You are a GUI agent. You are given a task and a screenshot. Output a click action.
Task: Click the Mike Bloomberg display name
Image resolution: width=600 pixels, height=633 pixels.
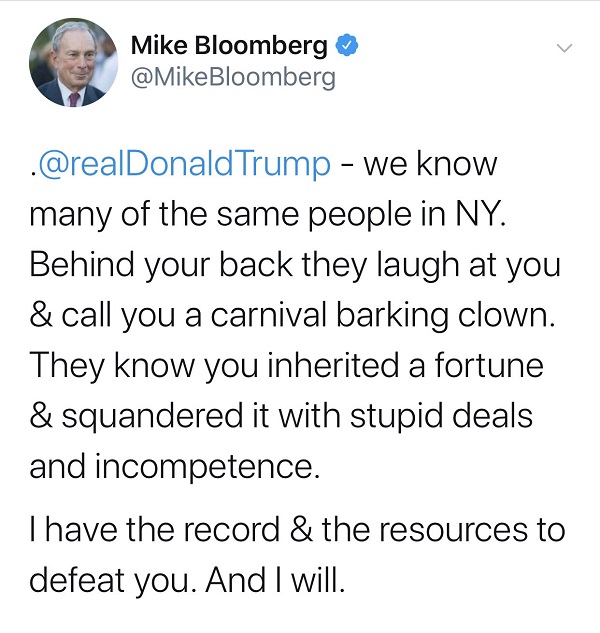pyautogui.click(x=229, y=45)
